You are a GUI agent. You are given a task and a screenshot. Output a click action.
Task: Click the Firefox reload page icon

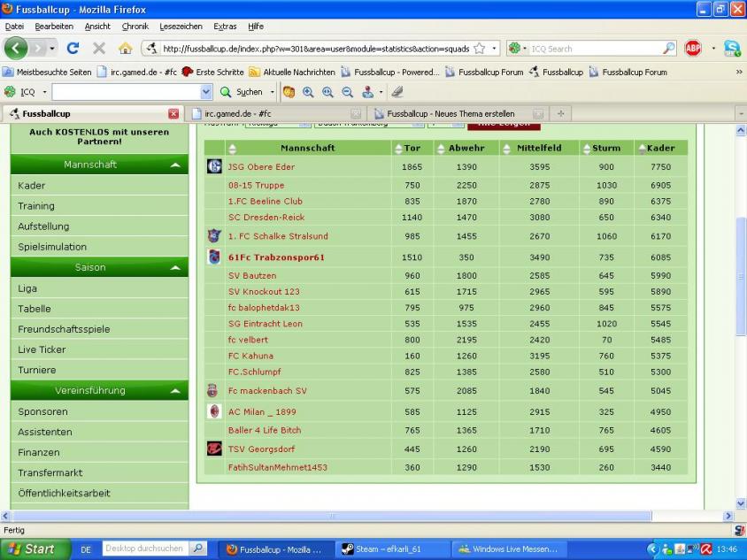click(73, 48)
